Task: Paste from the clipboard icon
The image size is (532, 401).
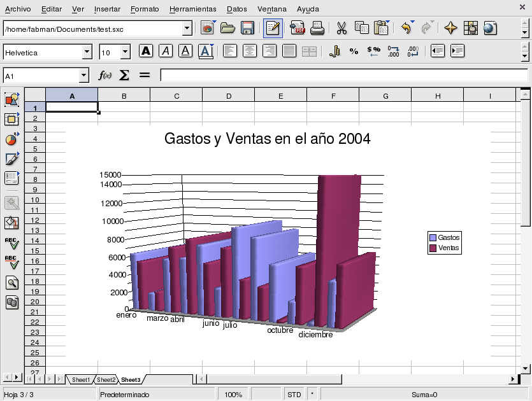Action: coord(382,28)
